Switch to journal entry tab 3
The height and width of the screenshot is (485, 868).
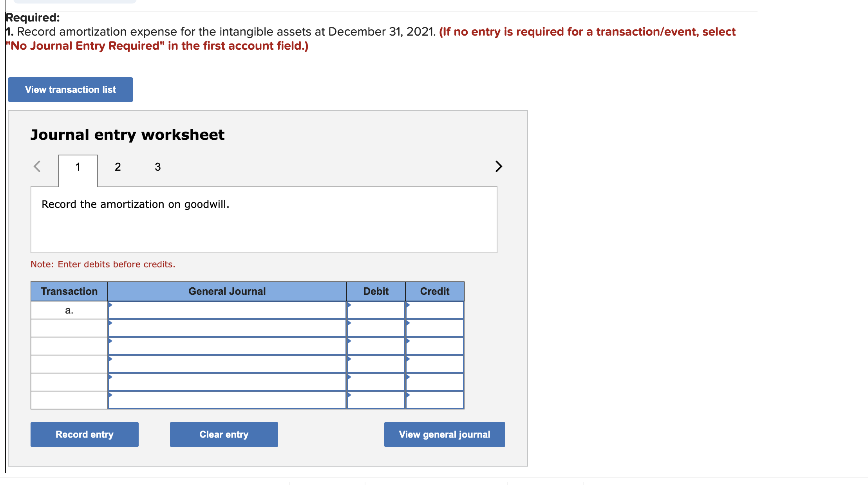[157, 167]
